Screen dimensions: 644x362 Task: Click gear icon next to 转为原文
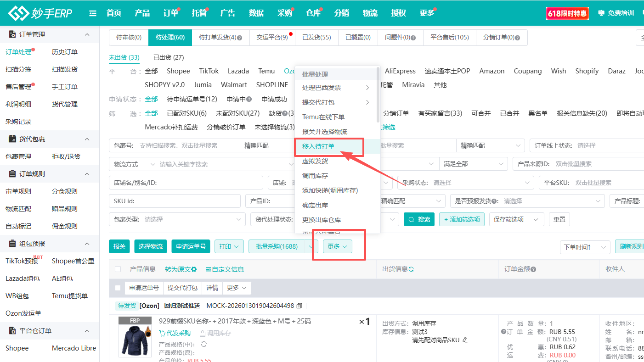[194, 269]
